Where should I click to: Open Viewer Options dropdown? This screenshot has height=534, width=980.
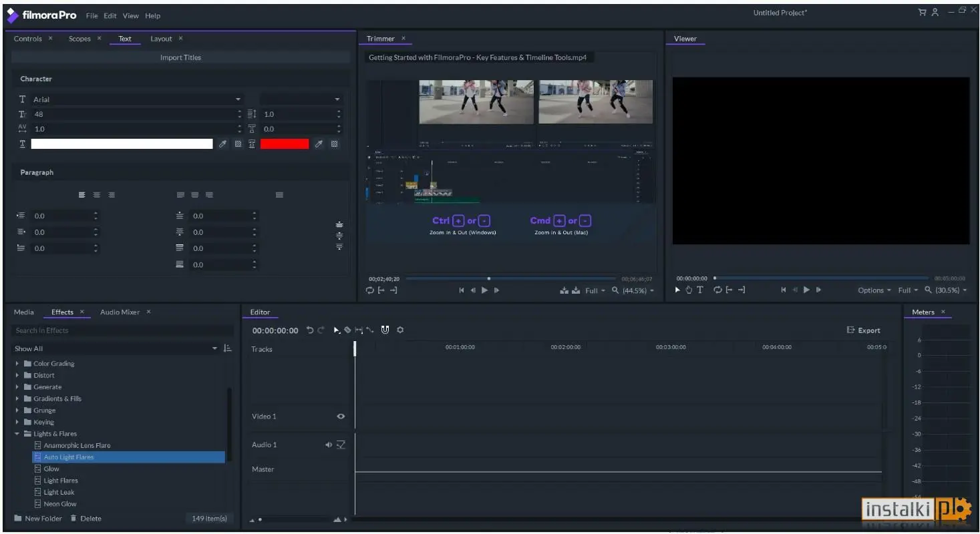pyautogui.click(x=874, y=290)
